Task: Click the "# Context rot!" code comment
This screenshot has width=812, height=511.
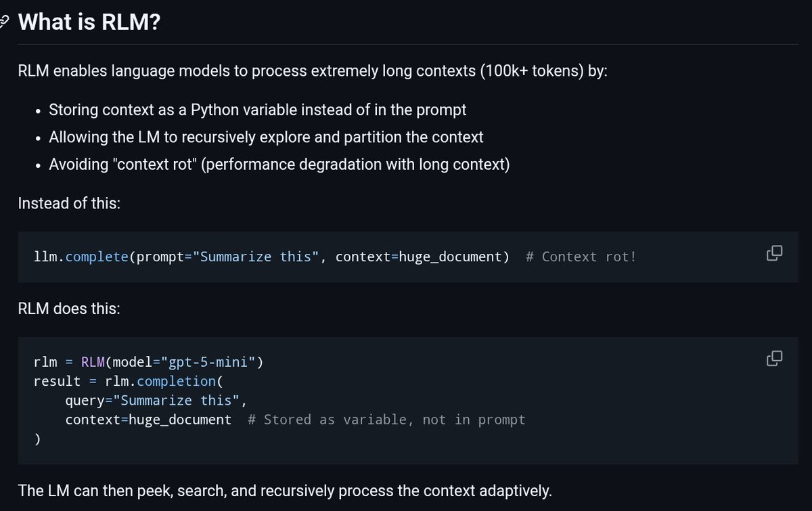Action: (581, 257)
